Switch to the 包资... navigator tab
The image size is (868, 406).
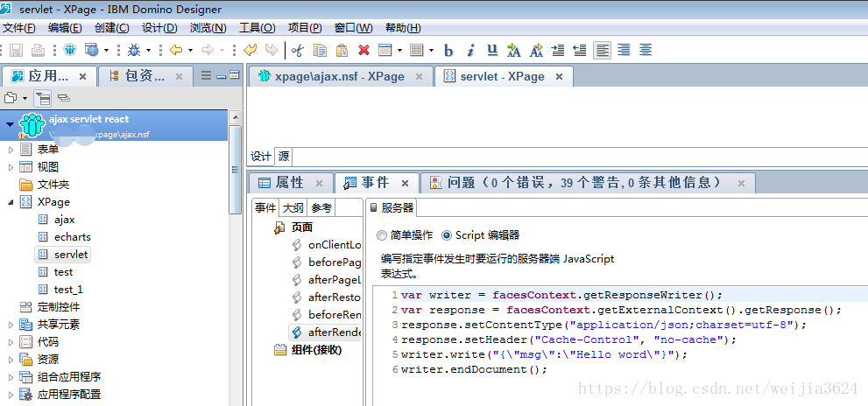point(145,77)
